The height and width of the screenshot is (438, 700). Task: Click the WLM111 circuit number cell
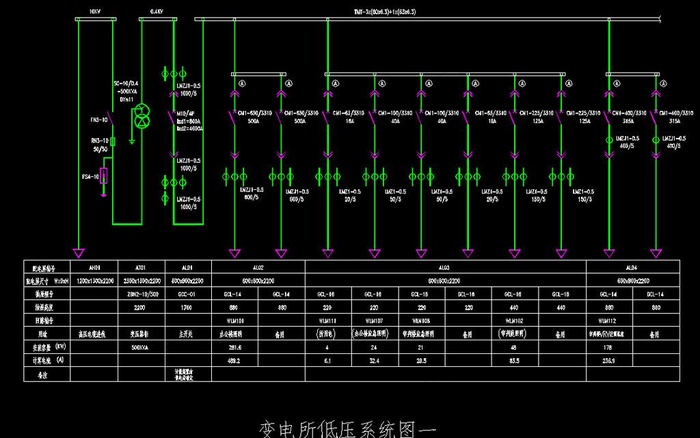[328, 321]
